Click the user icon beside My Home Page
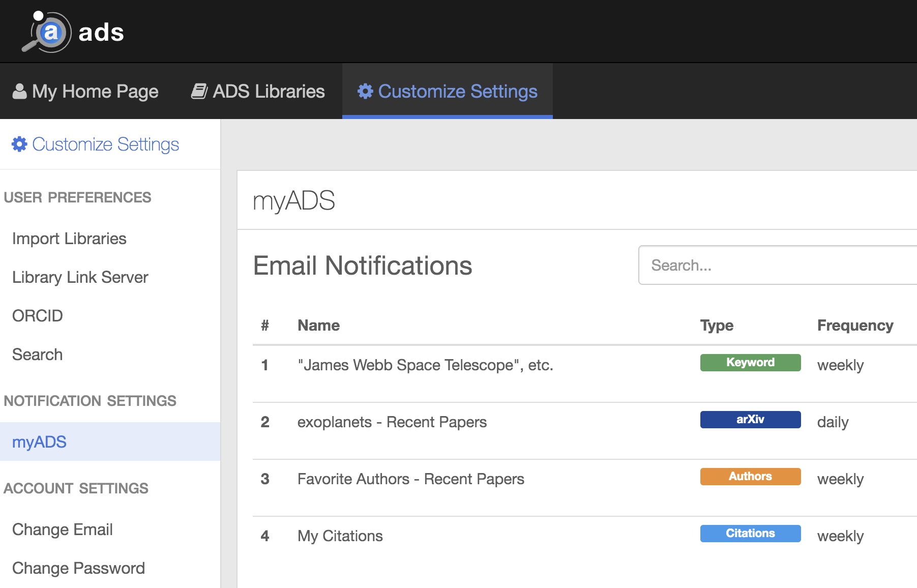917x588 pixels. pyautogui.click(x=19, y=92)
